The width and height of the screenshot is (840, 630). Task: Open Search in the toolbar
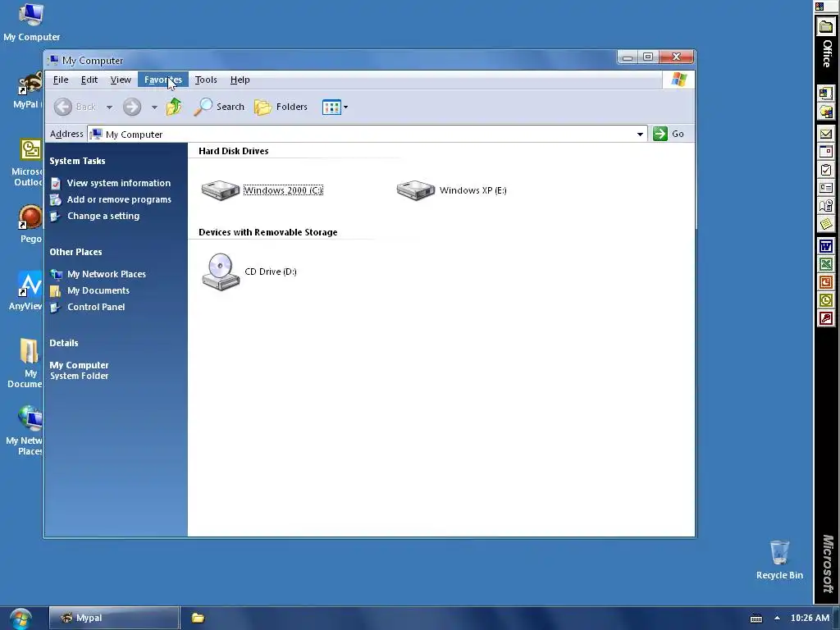coord(218,107)
